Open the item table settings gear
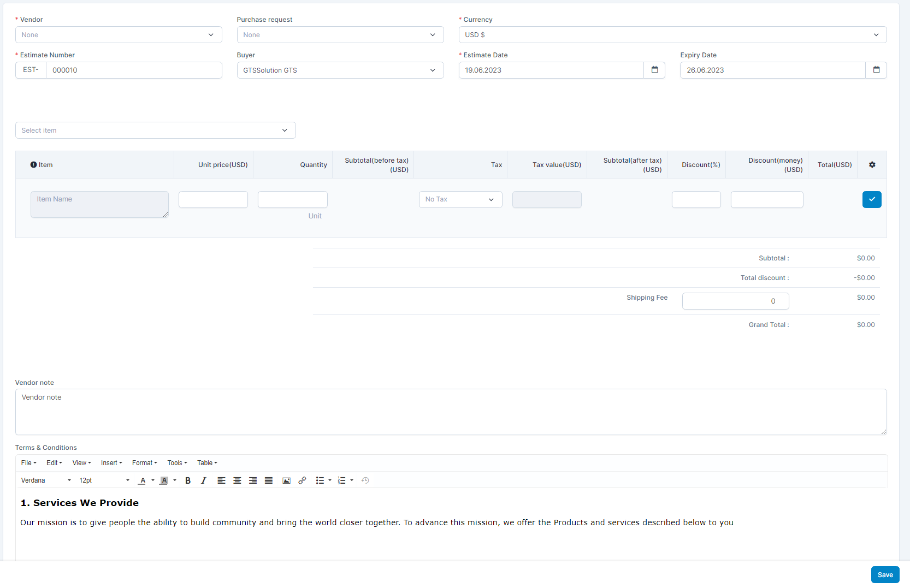This screenshot has width=910, height=588. pos(872,165)
